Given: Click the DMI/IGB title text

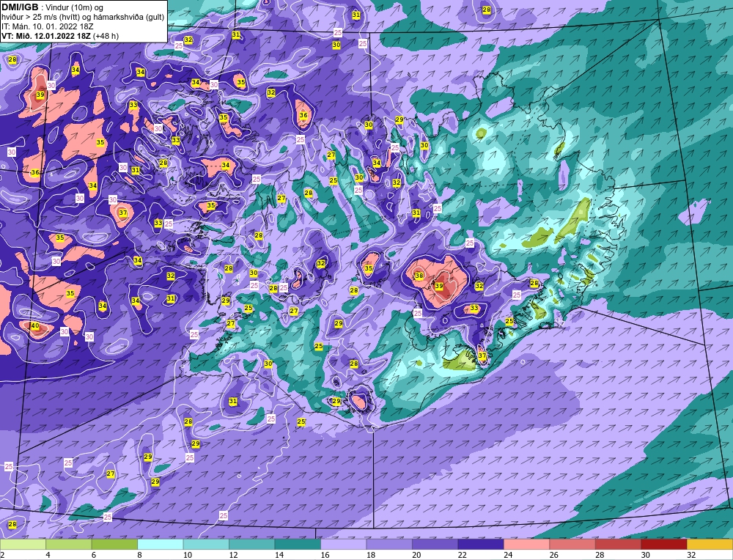Looking at the screenshot, I should pyautogui.click(x=20, y=7).
